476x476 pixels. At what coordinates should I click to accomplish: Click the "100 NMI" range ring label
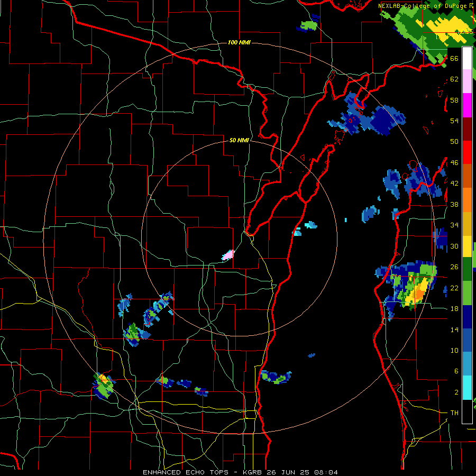(239, 42)
